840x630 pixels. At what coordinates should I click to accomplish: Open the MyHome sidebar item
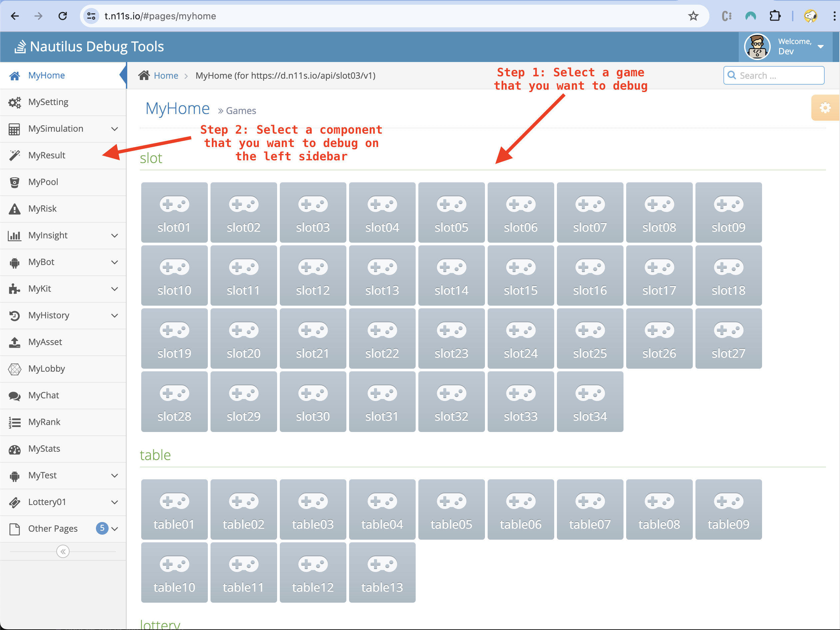click(46, 75)
